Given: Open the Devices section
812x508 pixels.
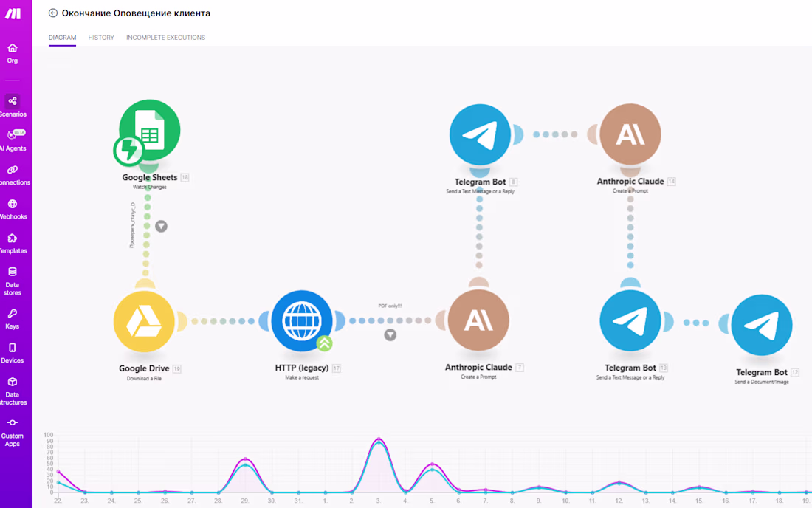Looking at the screenshot, I should point(13,353).
